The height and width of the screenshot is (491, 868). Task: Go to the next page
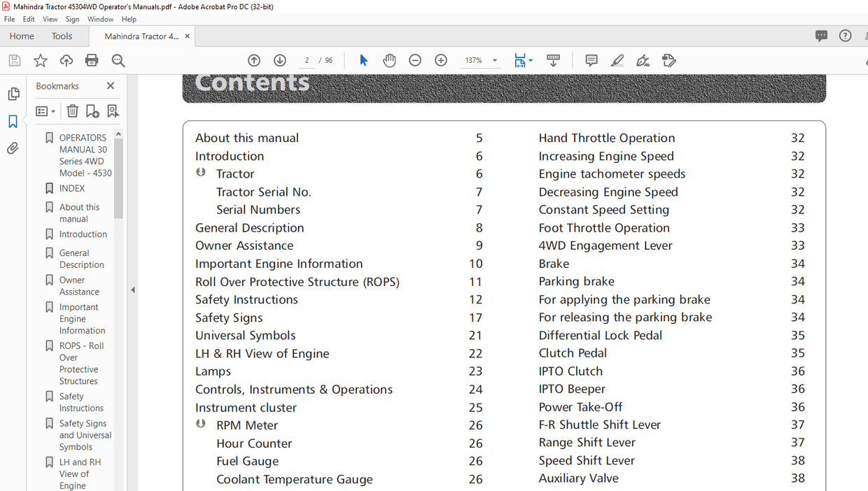click(x=279, y=60)
